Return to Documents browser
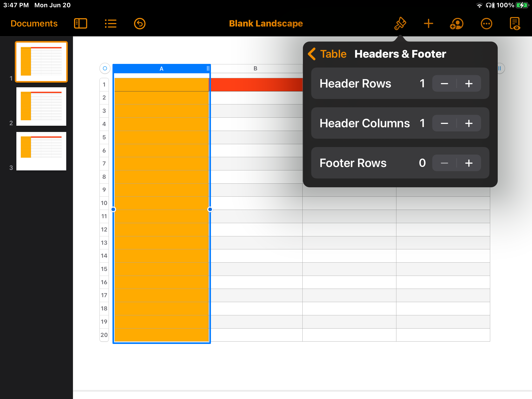 tap(34, 24)
